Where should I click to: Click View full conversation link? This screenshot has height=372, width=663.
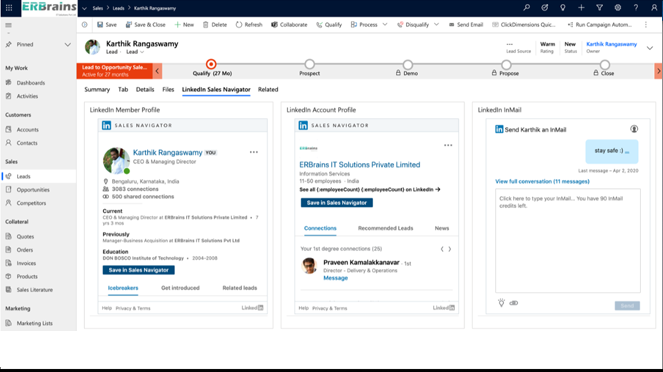click(542, 181)
